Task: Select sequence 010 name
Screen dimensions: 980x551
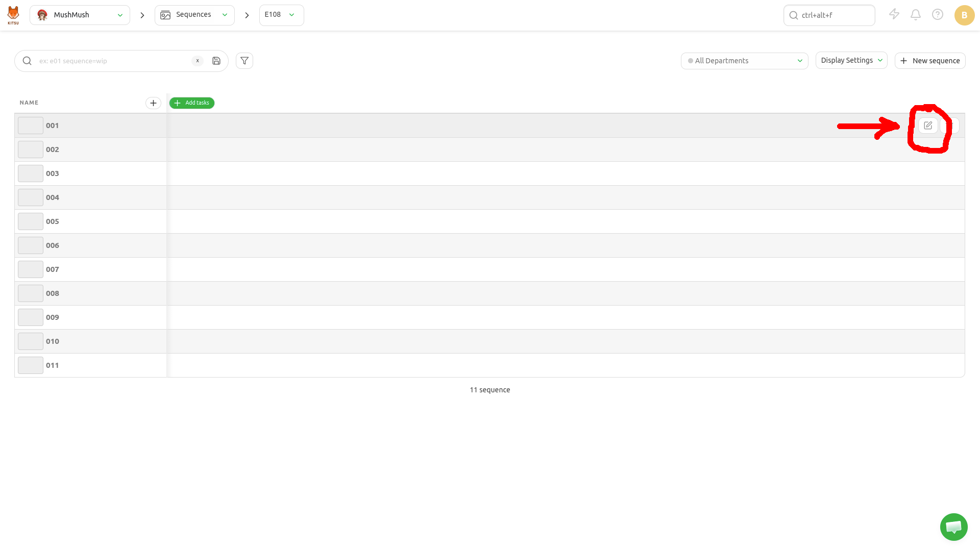Action: (x=52, y=341)
